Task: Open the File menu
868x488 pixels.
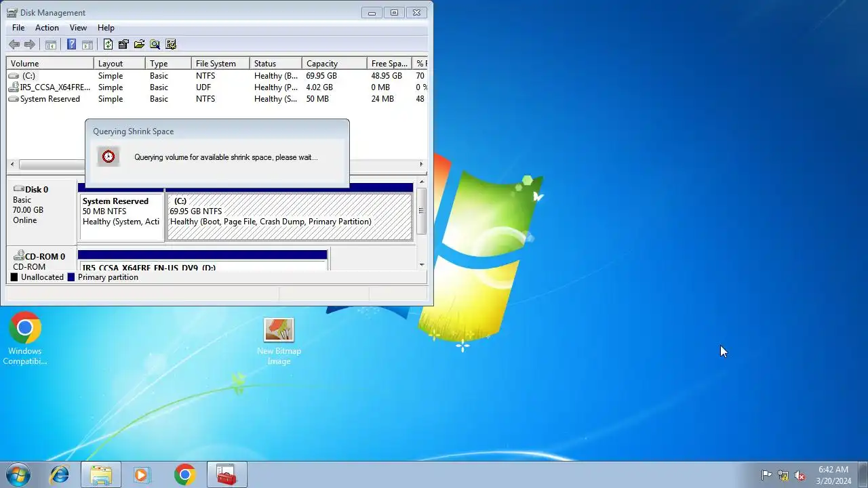Action: (18, 28)
